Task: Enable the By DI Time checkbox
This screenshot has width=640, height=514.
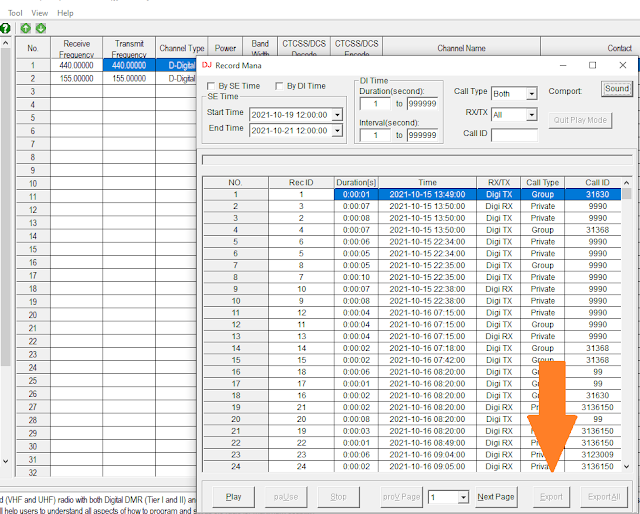Action: point(279,86)
